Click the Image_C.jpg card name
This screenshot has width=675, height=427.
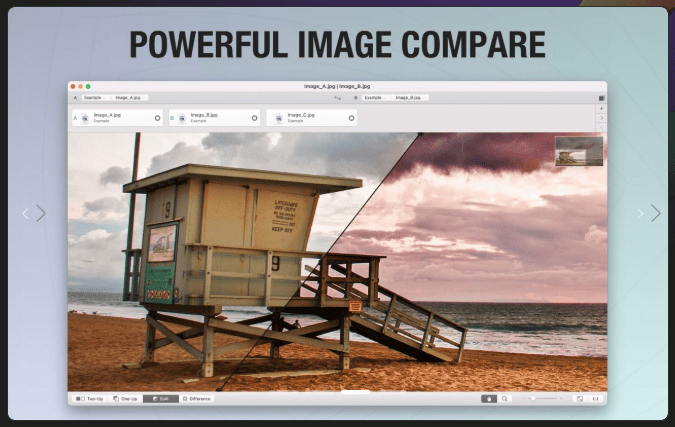(x=301, y=115)
